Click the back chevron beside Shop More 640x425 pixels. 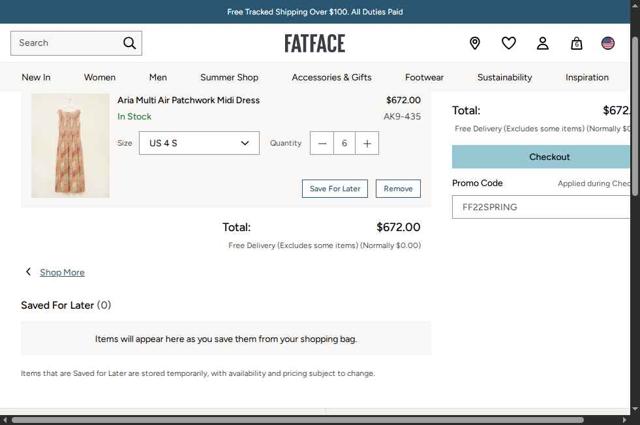pyautogui.click(x=28, y=271)
